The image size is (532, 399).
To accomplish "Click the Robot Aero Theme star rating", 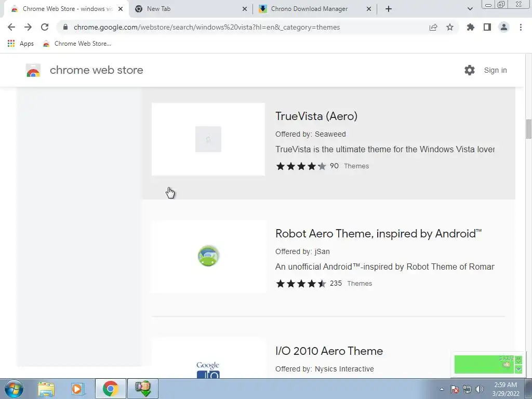I will click(301, 284).
